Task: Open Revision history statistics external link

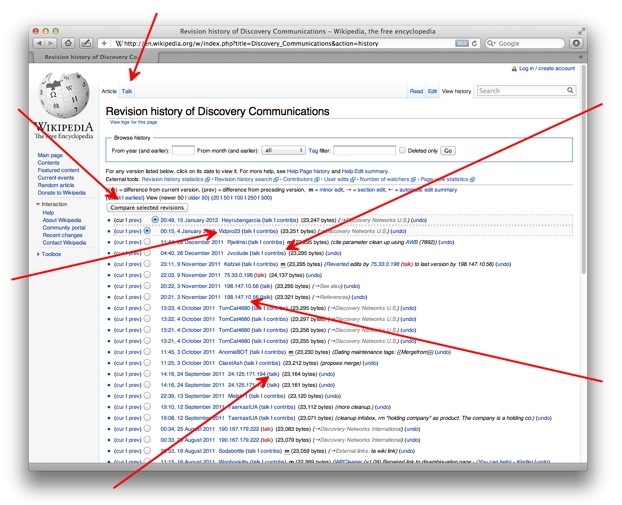Action: tap(173, 179)
